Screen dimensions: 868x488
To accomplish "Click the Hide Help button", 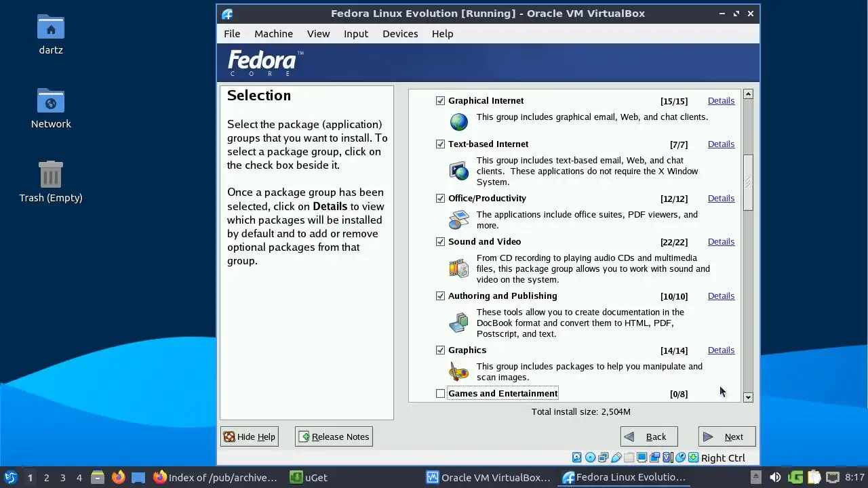I will [x=250, y=436].
